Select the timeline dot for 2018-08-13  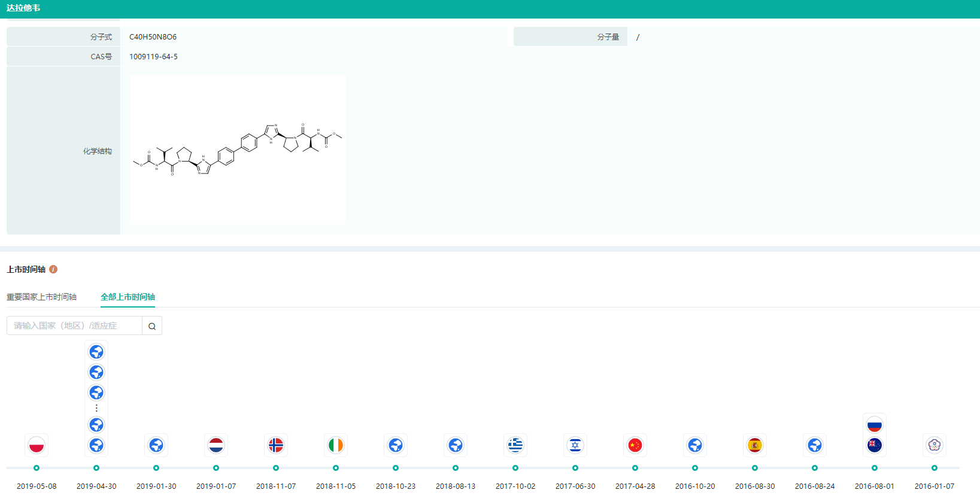(x=456, y=468)
